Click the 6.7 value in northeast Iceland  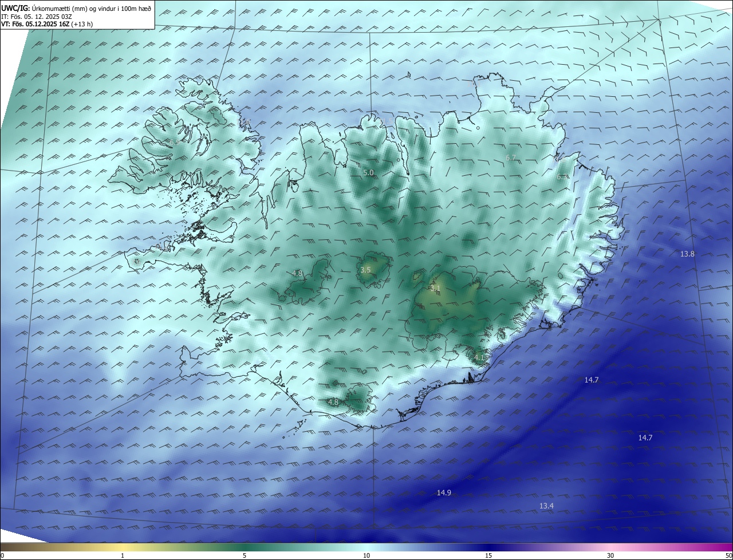[511, 157]
